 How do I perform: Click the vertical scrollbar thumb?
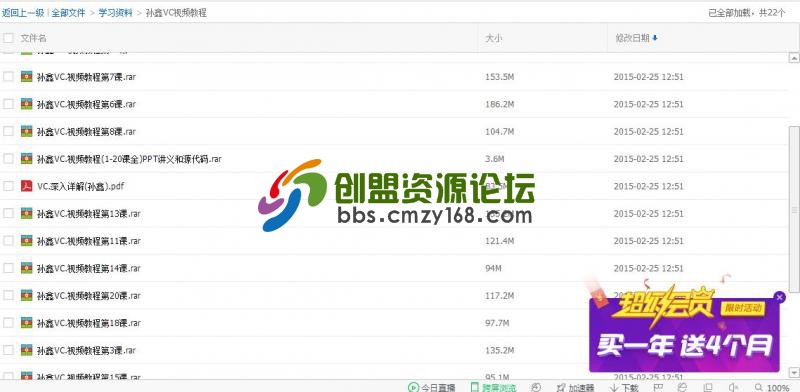click(x=794, y=209)
